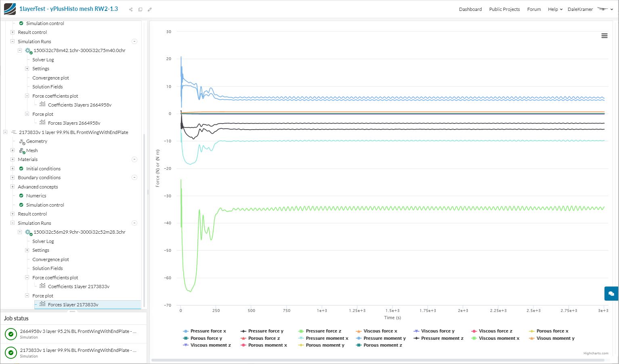This screenshot has height=364, width=619.
Task: Go to Dashboard in top navigation
Action: [470, 9]
